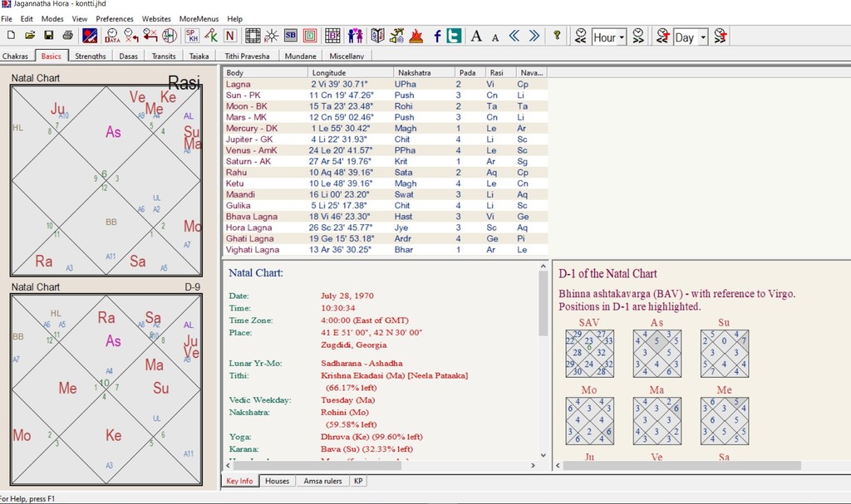Open the Modes menu

click(x=52, y=18)
